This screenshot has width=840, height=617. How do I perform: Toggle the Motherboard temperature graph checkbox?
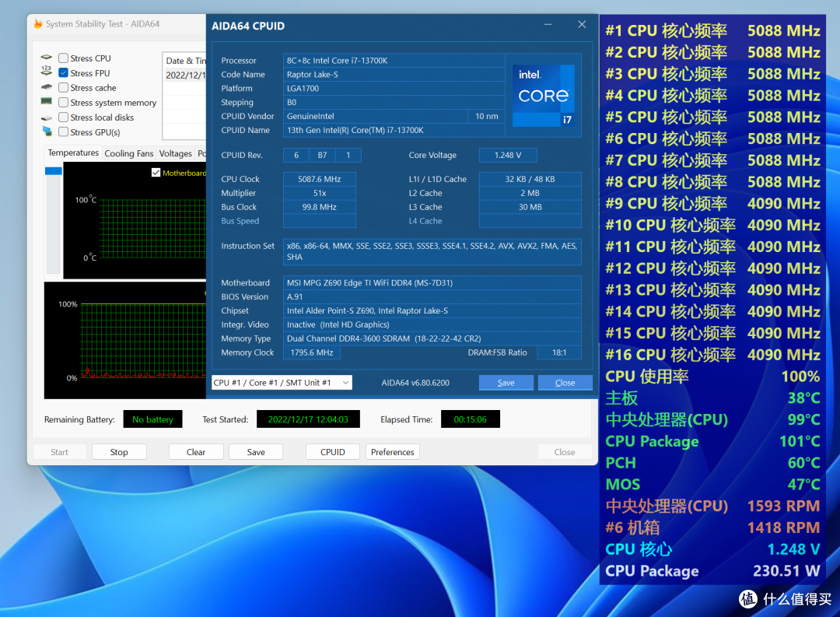[156, 173]
